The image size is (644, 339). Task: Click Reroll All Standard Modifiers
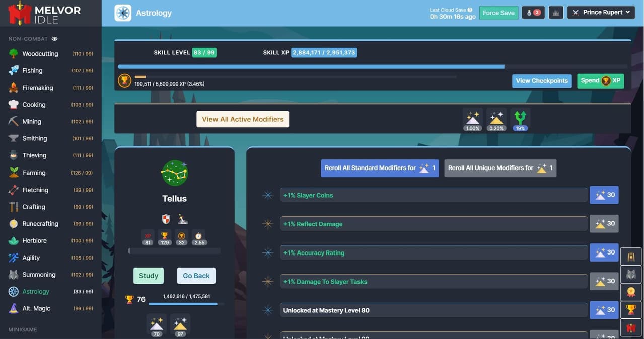(x=380, y=168)
